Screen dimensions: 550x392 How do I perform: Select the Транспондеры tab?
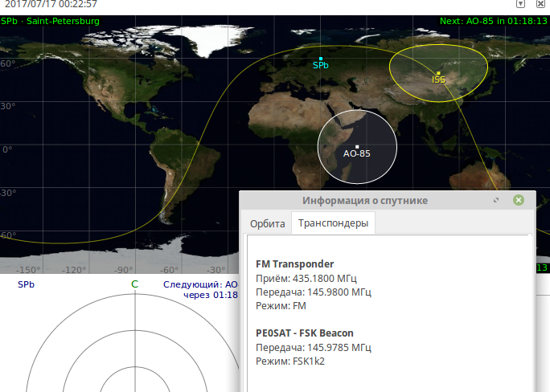(333, 224)
